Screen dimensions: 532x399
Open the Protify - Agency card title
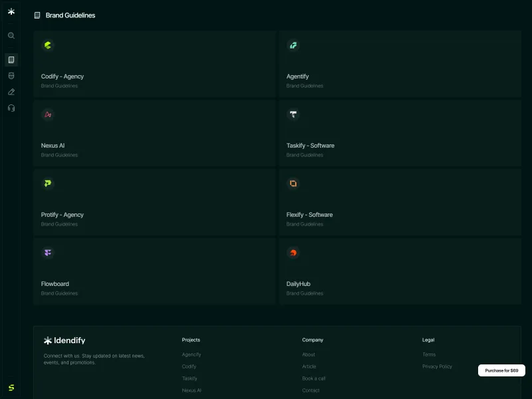[x=63, y=215]
